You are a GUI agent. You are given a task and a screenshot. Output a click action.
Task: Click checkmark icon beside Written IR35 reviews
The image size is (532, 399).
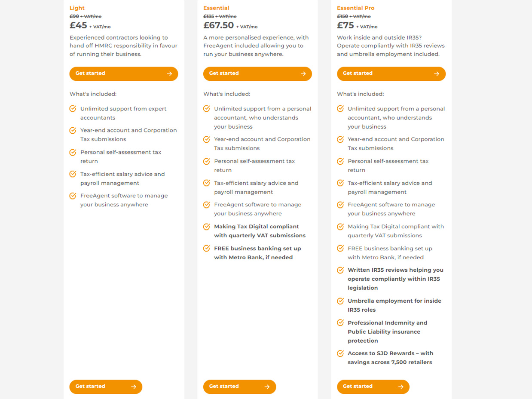(x=340, y=270)
